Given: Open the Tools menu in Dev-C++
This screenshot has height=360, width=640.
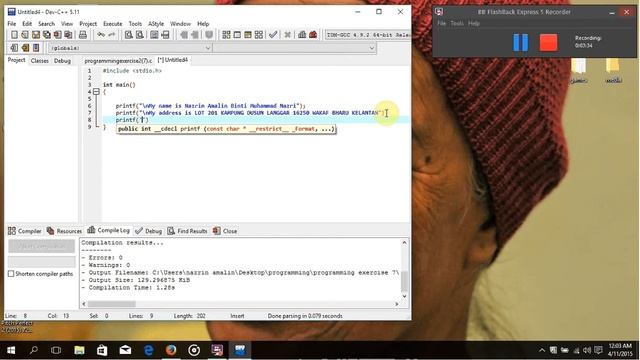Looking at the screenshot, I should [135, 24].
